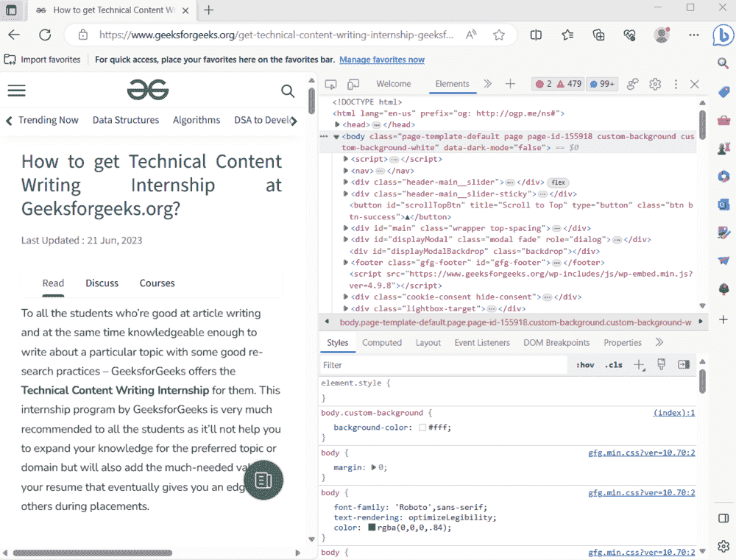The image size is (736, 560).
Task: Open Data Structures nav link
Action: click(x=126, y=120)
